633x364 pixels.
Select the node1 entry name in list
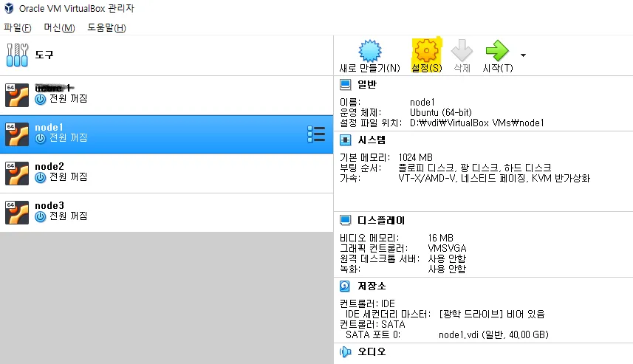point(49,127)
